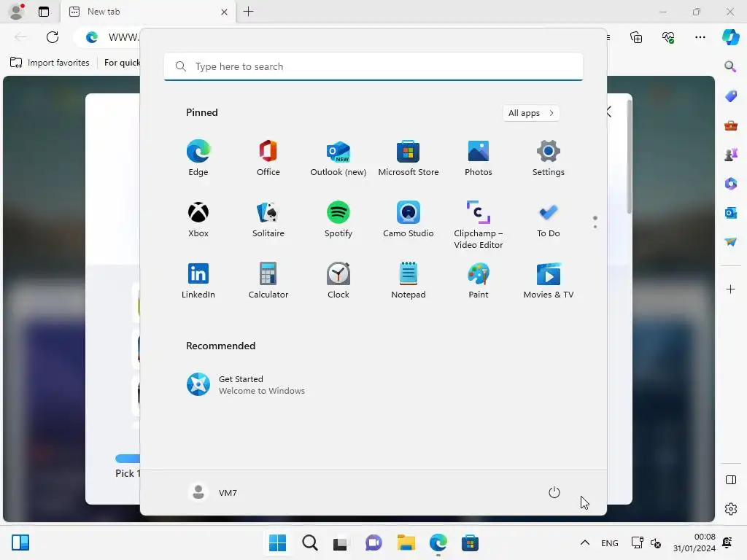Show hidden system tray icons
The image size is (747, 560).
(x=585, y=542)
